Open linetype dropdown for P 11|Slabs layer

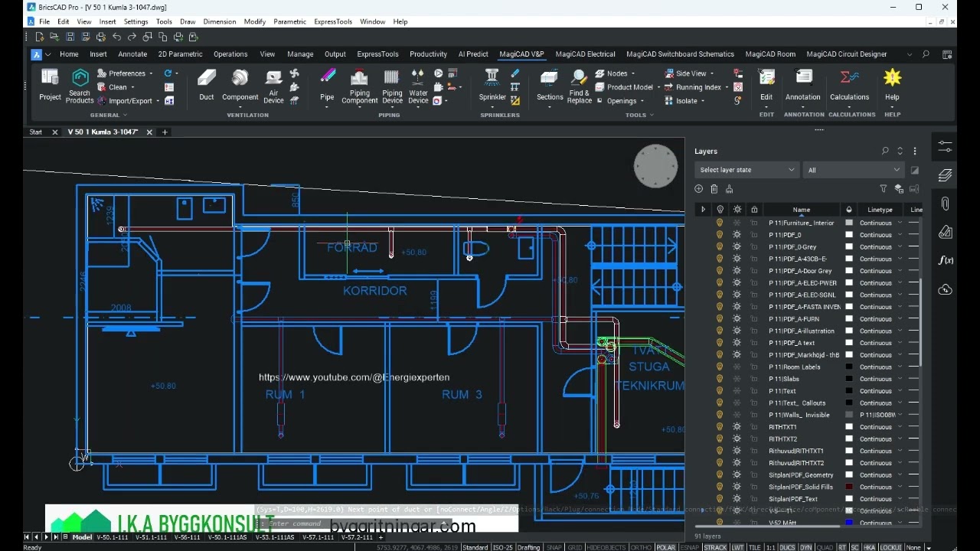pyautogui.click(x=900, y=379)
